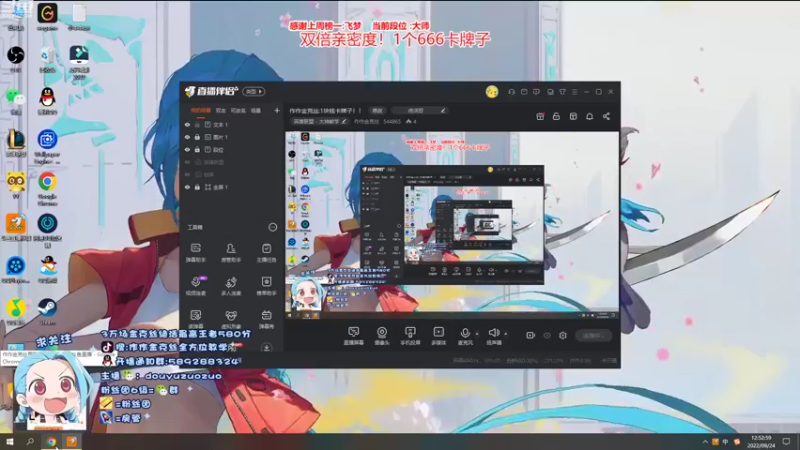
Task: Click the padlock icon above the preview
Action: pyautogui.click(x=556, y=116)
